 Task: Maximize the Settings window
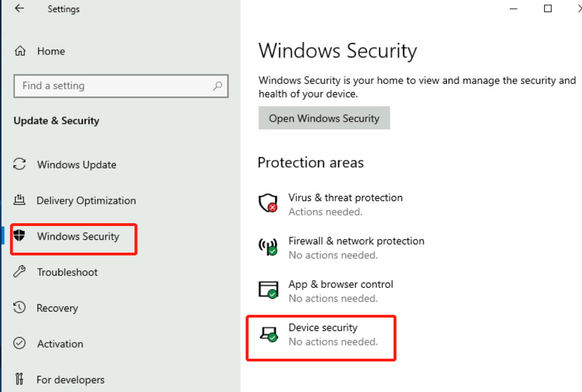click(x=548, y=8)
